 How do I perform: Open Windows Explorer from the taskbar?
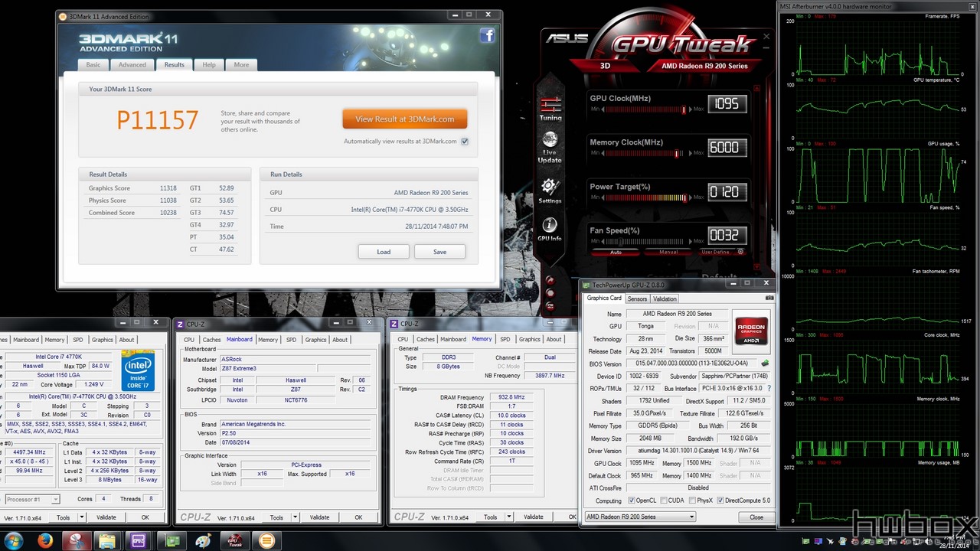coord(108,540)
